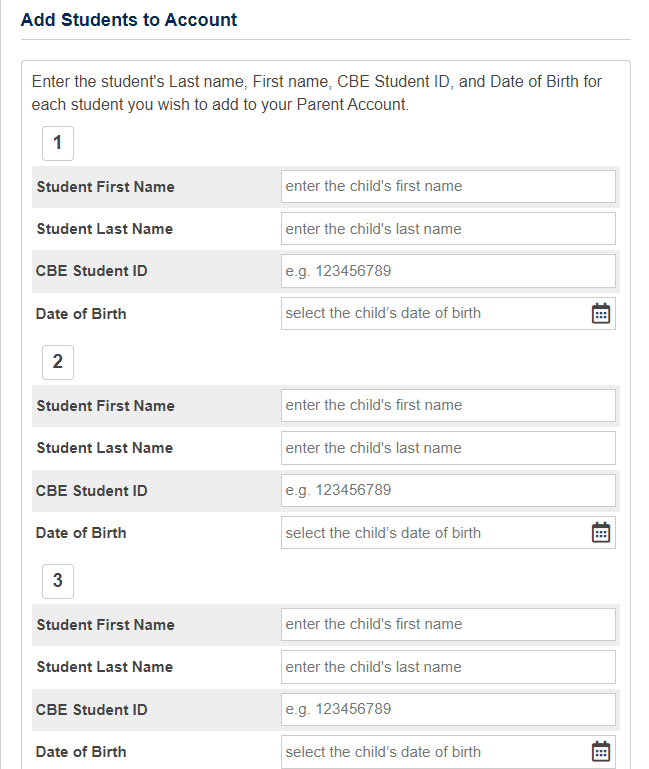Click student 3 First Name field
The width and height of the screenshot is (649, 769).
[x=448, y=624]
